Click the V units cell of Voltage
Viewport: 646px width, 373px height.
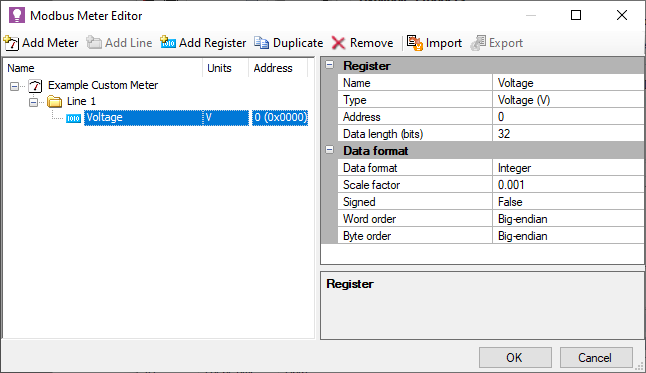tap(225, 117)
